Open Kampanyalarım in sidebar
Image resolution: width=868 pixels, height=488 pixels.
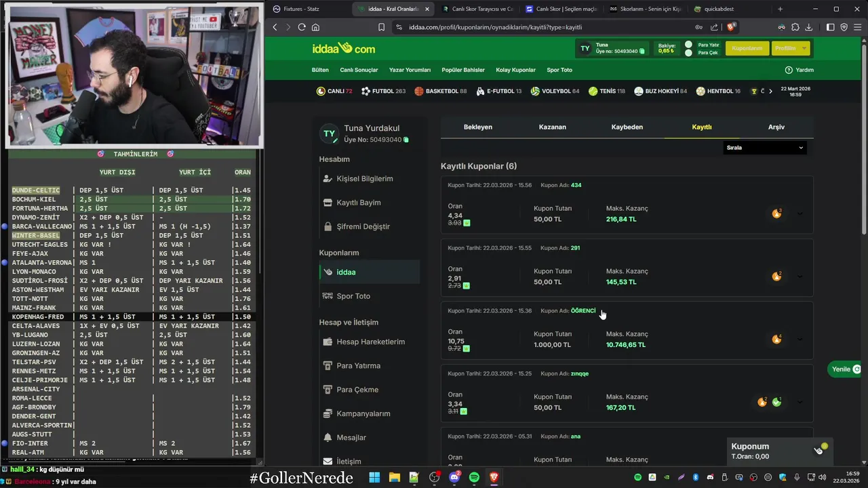pos(363,413)
